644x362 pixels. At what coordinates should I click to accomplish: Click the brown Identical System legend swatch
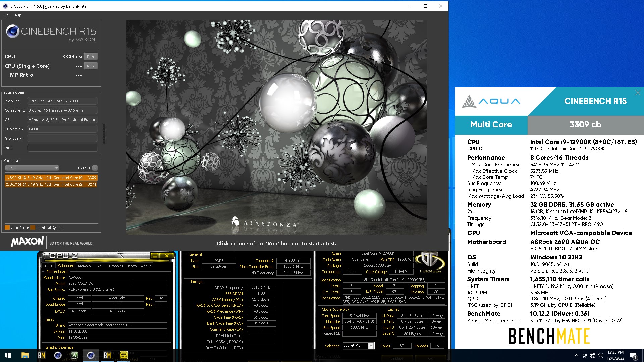tap(33, 228)
